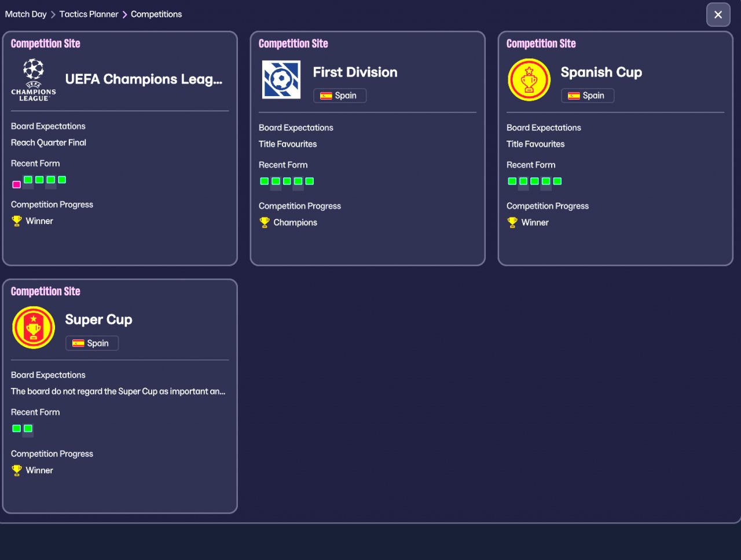
Task: Click Competition Site heading on First Division card
Action: (294, 43)
